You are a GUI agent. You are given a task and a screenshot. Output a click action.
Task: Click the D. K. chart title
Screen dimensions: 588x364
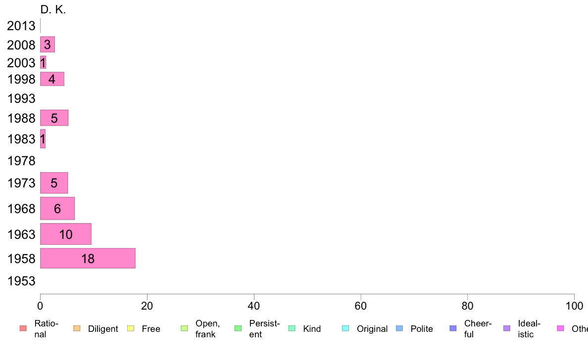click(x=53, y=9)
